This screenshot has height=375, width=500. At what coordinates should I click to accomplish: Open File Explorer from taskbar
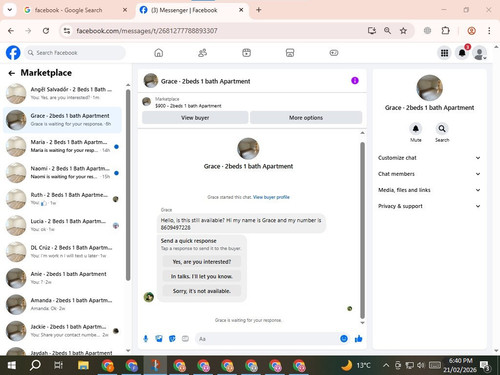coord(83,365)
